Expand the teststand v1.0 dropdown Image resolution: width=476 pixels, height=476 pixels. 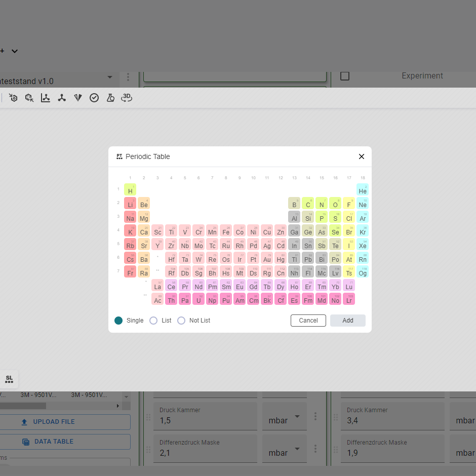(x=110, y=77)
